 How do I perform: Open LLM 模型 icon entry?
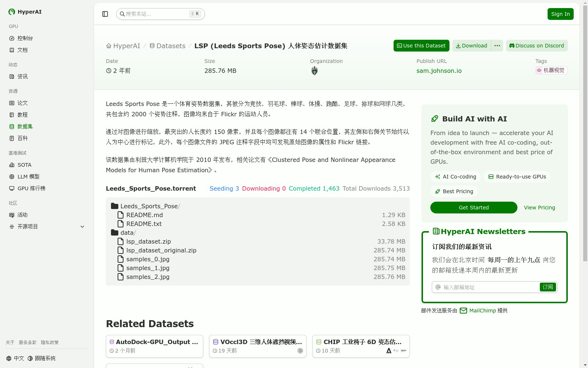[12, 177]
